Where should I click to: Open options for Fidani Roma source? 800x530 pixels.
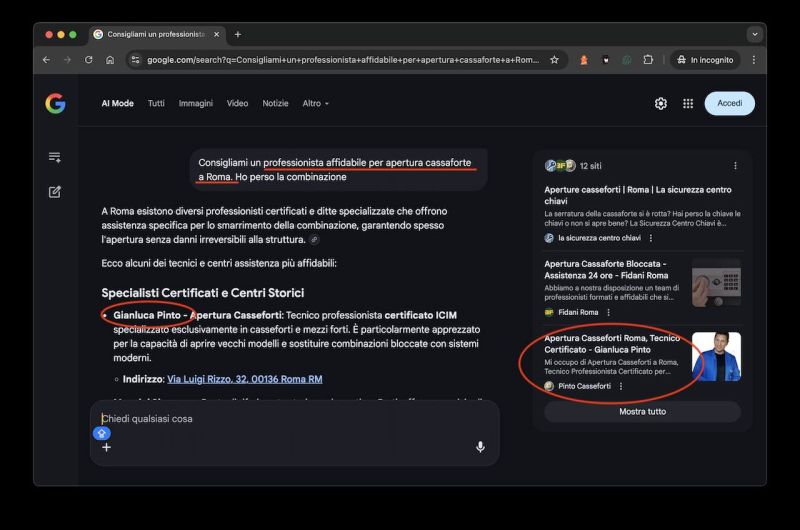click(x=608, y=312)
